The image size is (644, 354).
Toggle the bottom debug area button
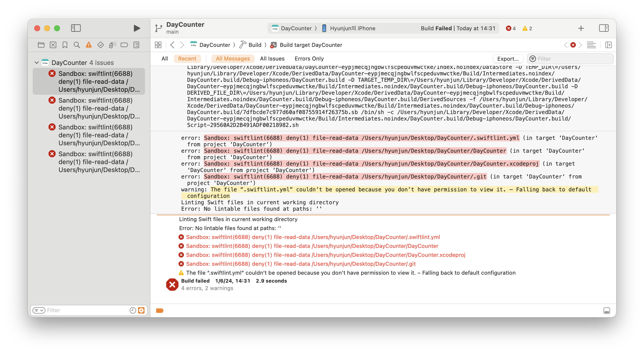607,311
